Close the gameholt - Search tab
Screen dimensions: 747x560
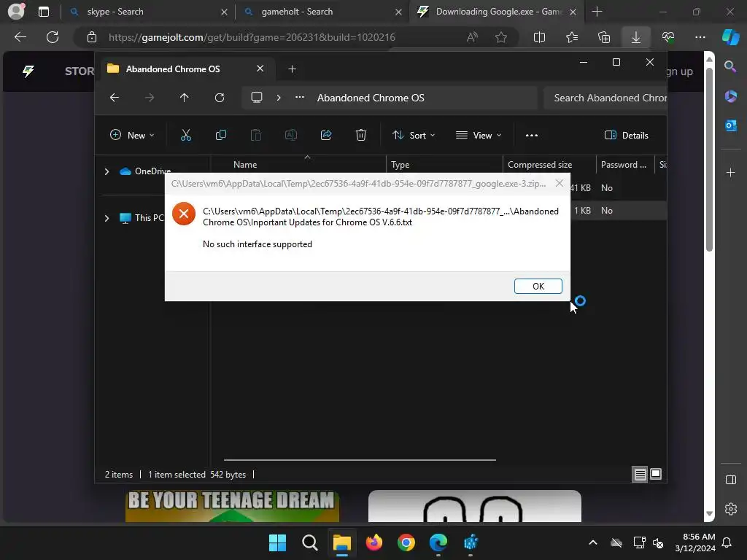398,12
